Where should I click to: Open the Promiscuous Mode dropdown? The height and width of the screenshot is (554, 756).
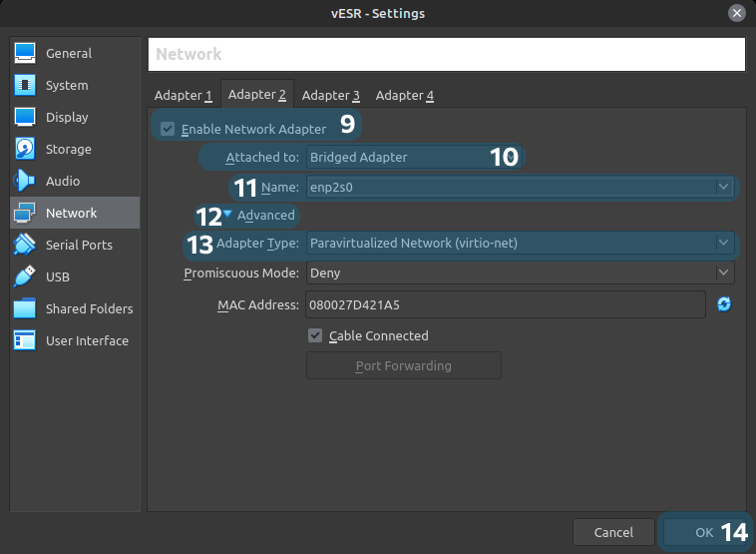[519, 273]
